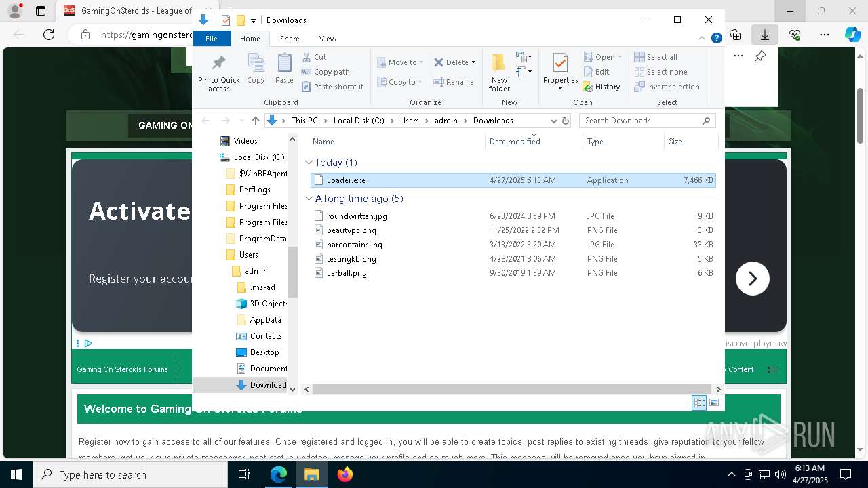The width and height of the screenshot is (868, 488).
Task: Click the Paste ribbon icon
Action: coord(284,69)
